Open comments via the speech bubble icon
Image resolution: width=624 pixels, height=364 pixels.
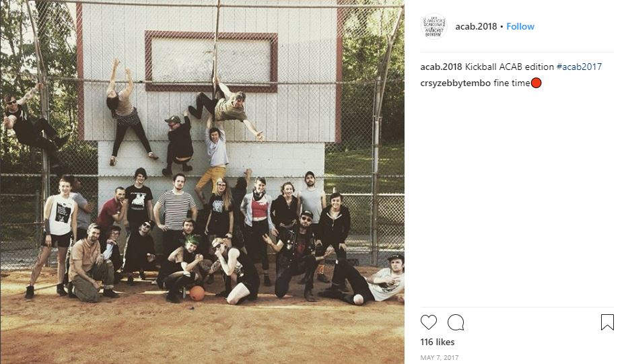(456, 322)
